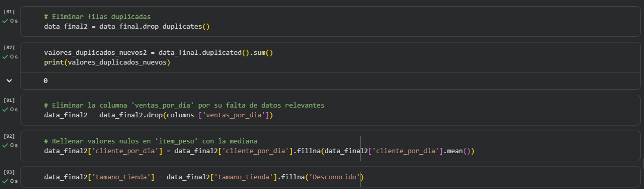This screenshot has width=644, height=189.
Task: Run the cell numbered [82]
Action: (9, 48)
